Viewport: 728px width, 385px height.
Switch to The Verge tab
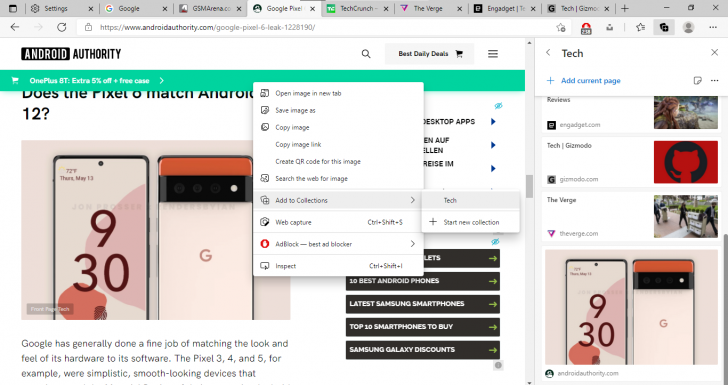(431, 8)
